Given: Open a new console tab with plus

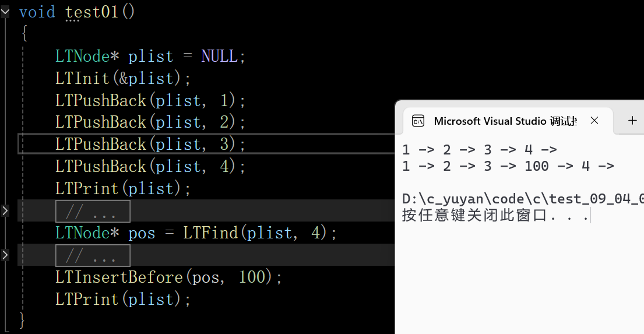Looking at the screenshot, I should pos(632,121).
